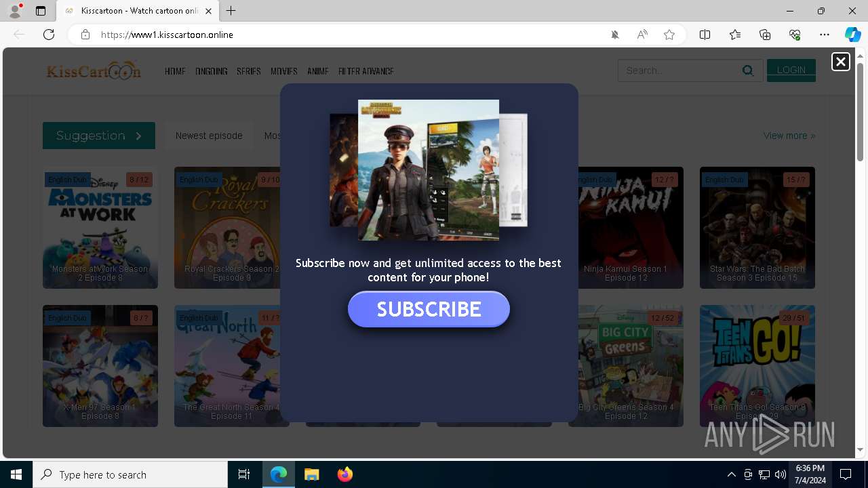
Task: Click the page scrollbar down arrow
Action: [860, 449]
